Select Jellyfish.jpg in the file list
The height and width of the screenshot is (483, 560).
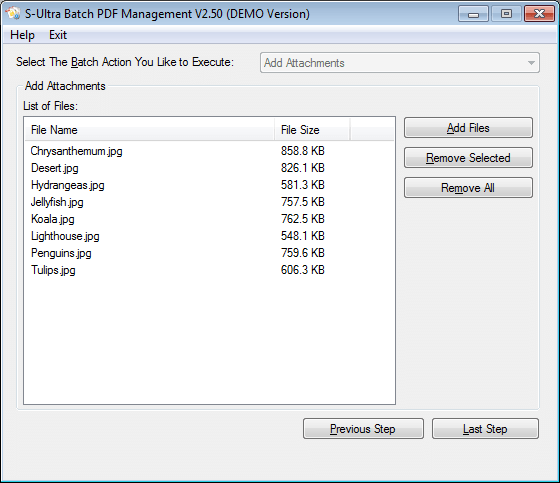[57, 202]
